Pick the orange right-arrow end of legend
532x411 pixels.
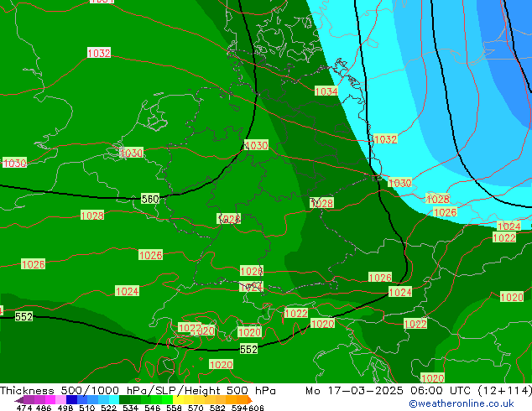coord(250,400)
